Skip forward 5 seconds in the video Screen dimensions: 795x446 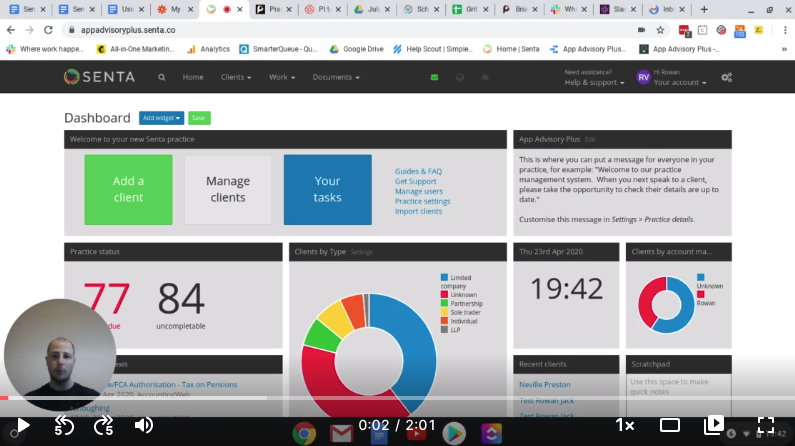103,426
